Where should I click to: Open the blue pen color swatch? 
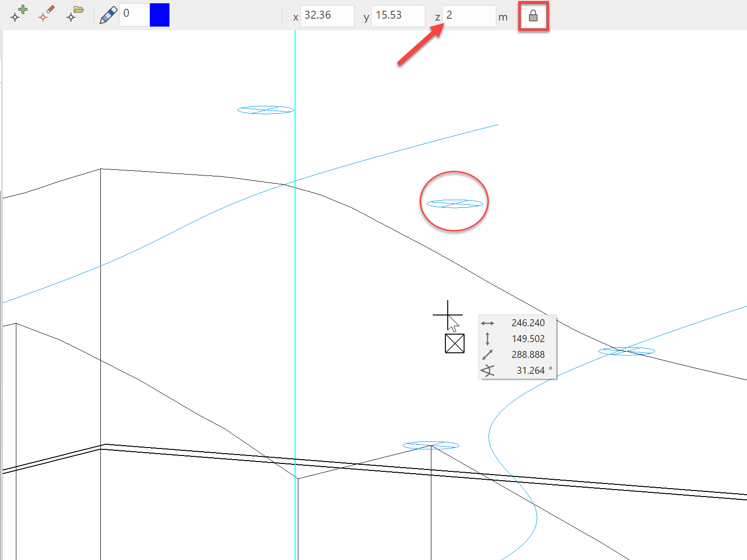point(159,15)
